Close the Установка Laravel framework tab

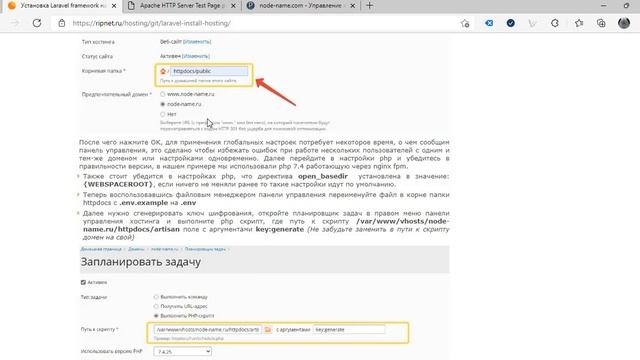click(114, 6)
